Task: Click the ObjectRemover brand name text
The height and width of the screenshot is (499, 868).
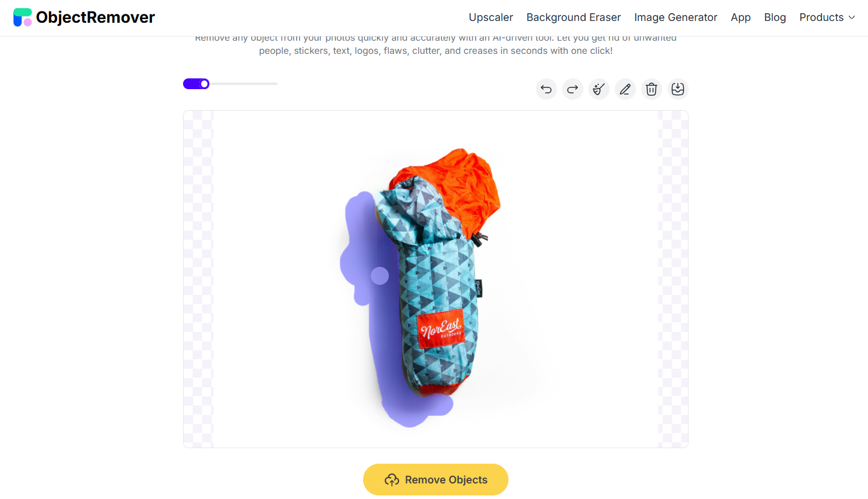Action: [x=95, y=17]
